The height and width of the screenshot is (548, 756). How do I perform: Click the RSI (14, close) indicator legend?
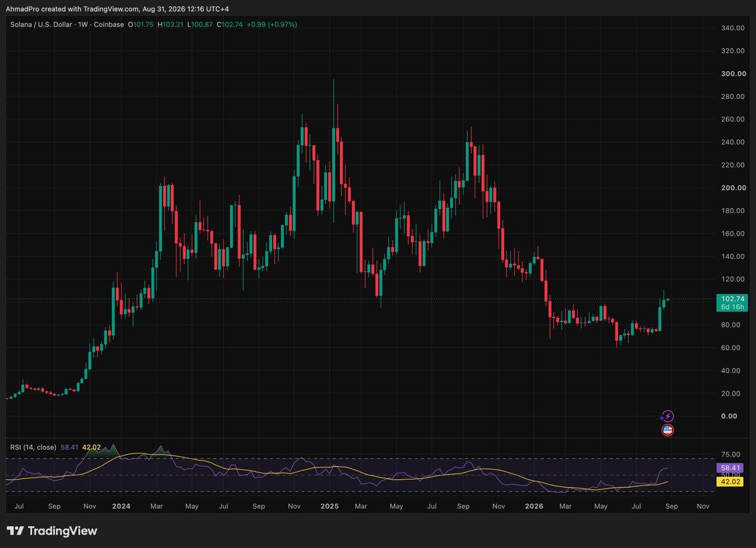[33, 447]
